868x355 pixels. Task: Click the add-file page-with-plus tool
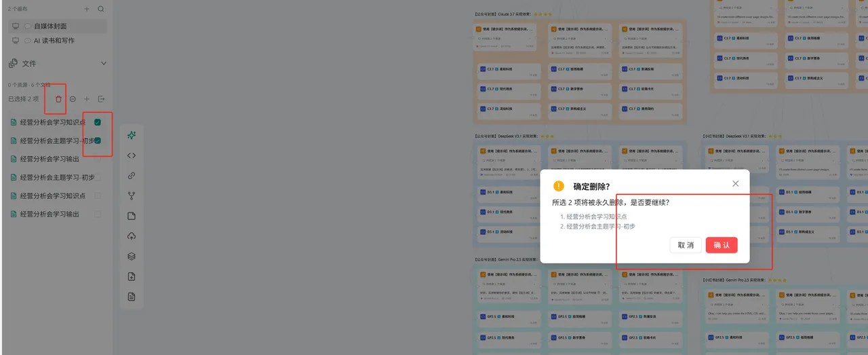click(x=132, y=276)
